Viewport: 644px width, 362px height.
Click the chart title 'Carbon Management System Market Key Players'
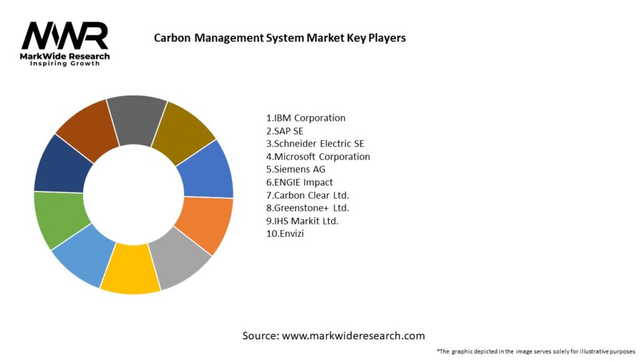(280, 38)
